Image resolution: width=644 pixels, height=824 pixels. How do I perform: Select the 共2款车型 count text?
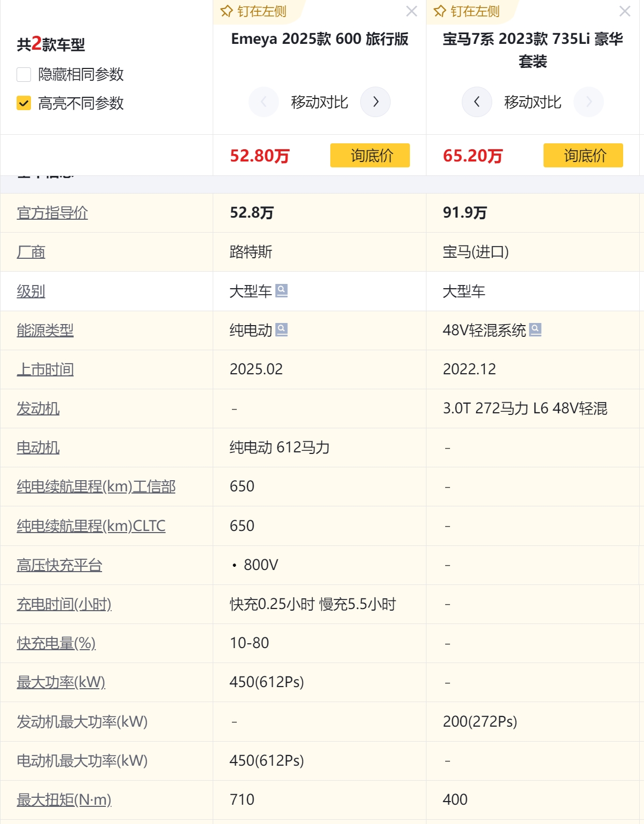[51, 44]
